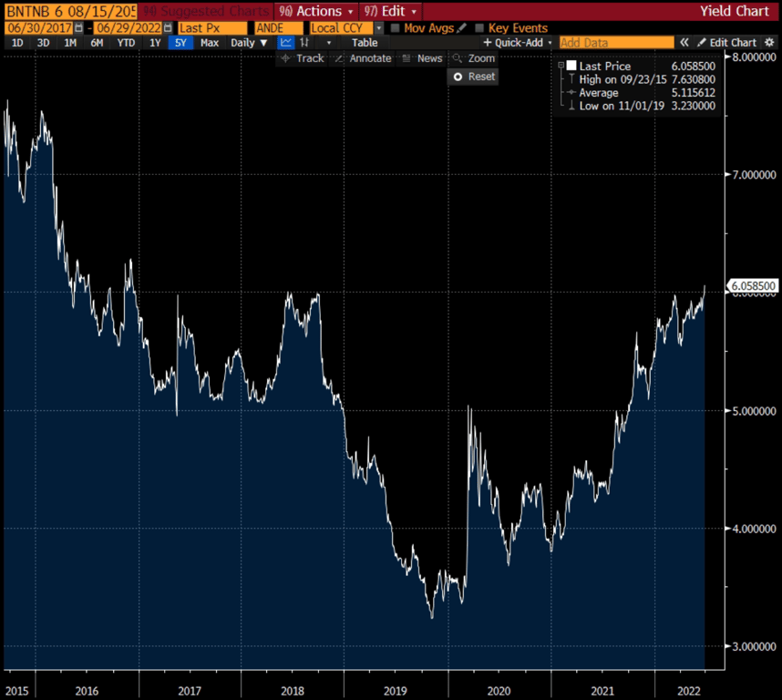Click the BNTNB security ticker field
This screenshot has width=782, height=700.
tap(71, 11)
